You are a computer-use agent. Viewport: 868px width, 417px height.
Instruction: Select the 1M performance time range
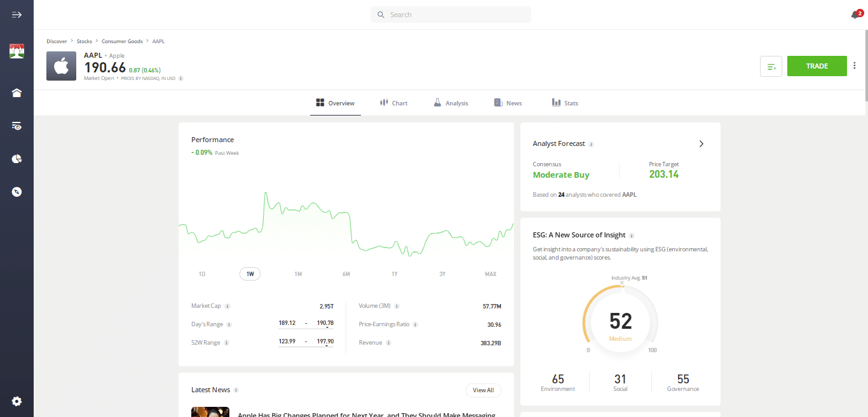click(298, 274)
